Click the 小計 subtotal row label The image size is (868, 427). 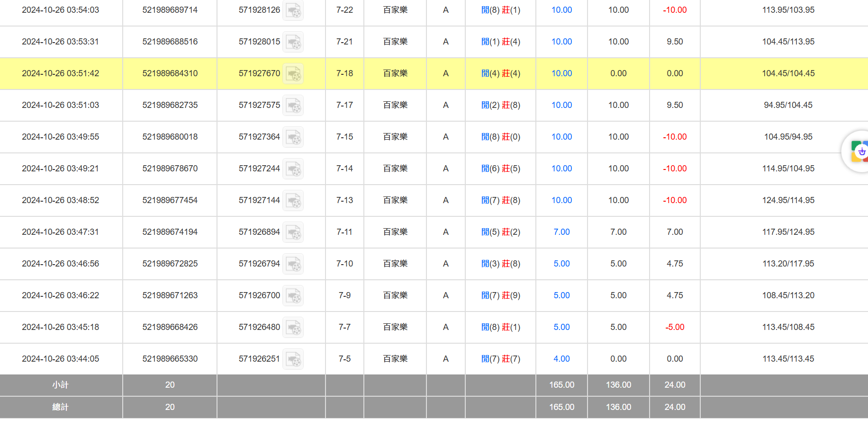[61, 385]
